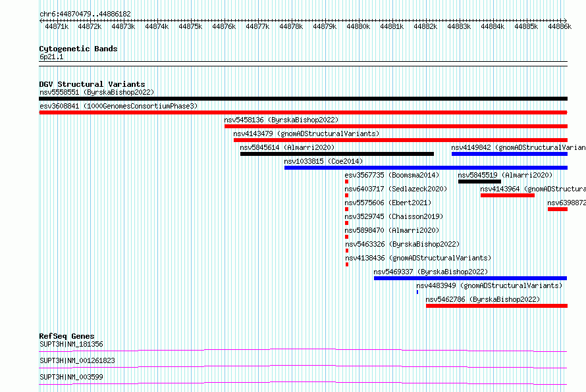The width and height of the screenshot is (586, 392).
Task: Select the small red esv3567735 marker
Action: 346,182
